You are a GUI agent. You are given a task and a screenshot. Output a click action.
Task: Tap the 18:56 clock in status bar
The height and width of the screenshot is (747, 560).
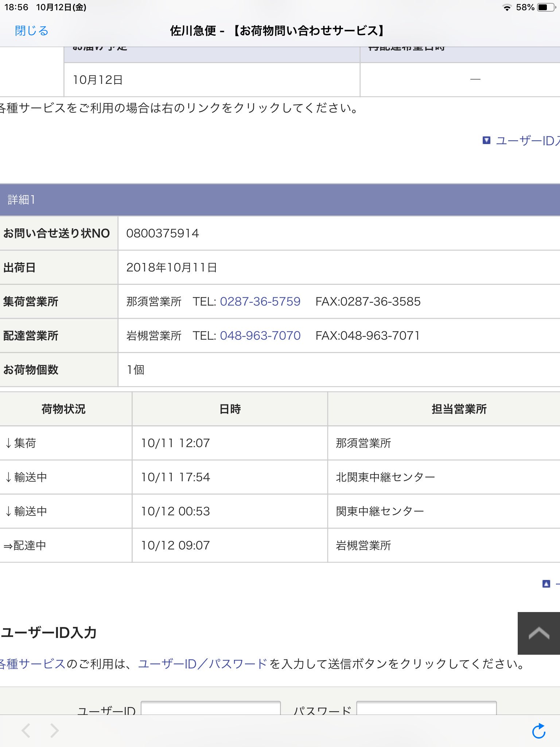16,7
